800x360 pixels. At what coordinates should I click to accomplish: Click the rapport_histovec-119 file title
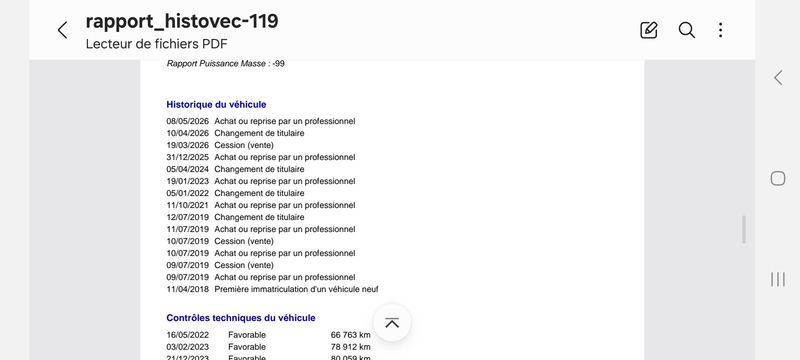click(182, 21)
